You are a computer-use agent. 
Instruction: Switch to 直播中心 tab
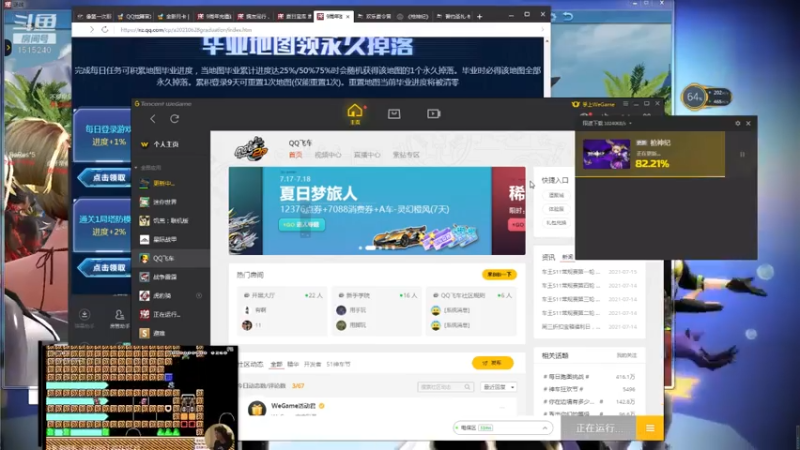(x=367, y=155)
